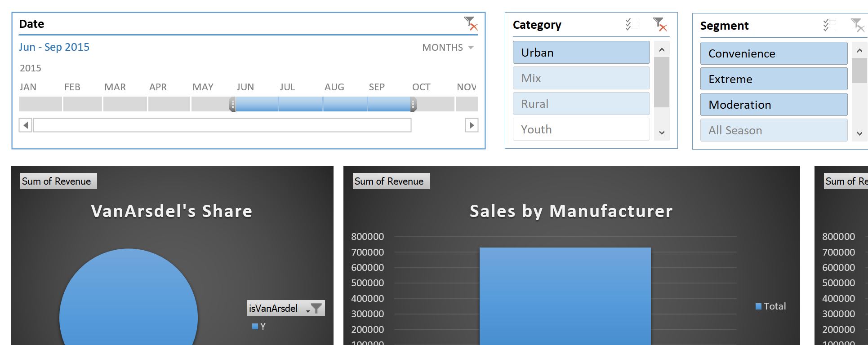Click the 2015 year label on timeline
Viewport: 868px width, 345px height.
[31, 68]
